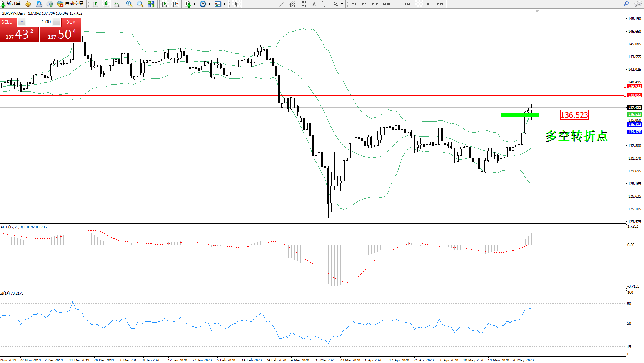644x363 pixels.
Task: Select the H4 timeframe
Action: 407,4
